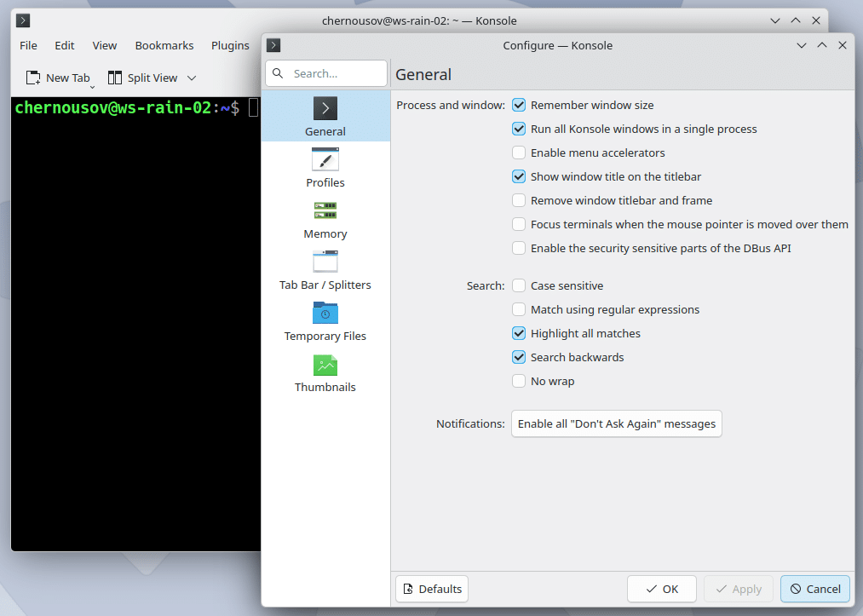Toggle Highlight all matches checkbox
Viewport: 863px width, 616px height.
pyautogui.click(x=519, y=334)
